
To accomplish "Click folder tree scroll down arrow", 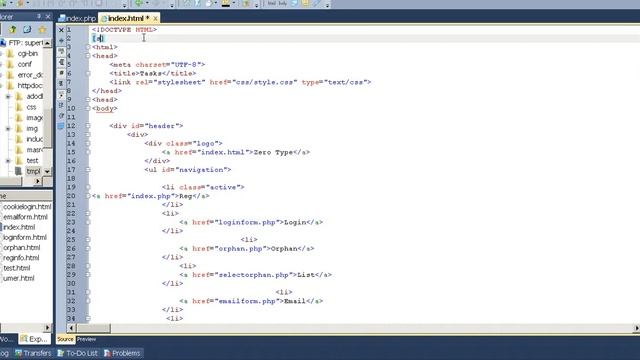I will (48, 171).
